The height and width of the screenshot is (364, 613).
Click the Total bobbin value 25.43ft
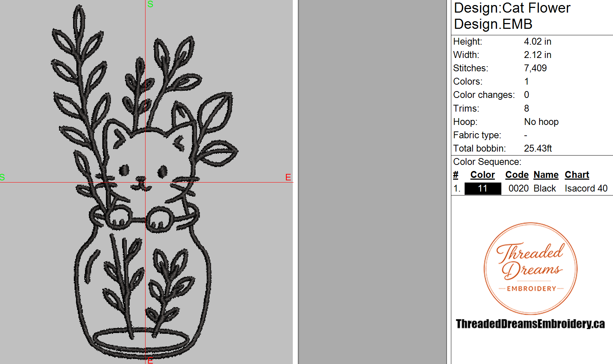tap(538, 148)
